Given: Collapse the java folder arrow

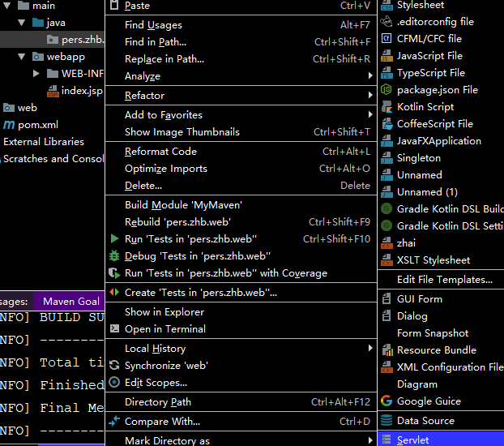Looking at the screenshot, I should (x=22, y=23).
